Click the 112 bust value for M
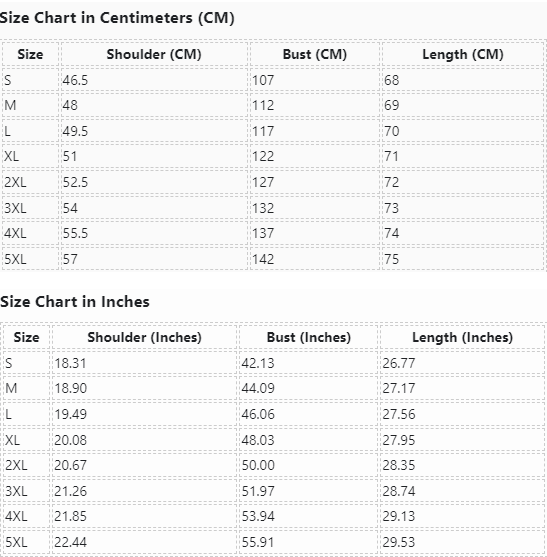 coord(263,105)
